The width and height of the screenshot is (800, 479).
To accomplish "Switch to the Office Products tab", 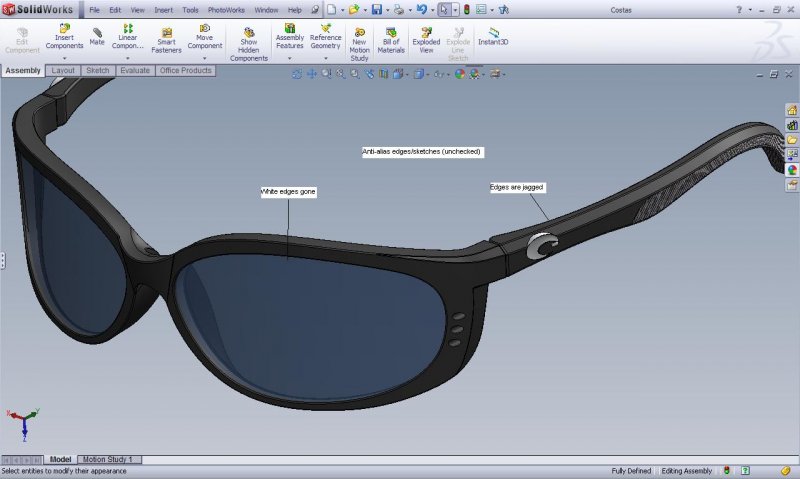I will (185, 70).
